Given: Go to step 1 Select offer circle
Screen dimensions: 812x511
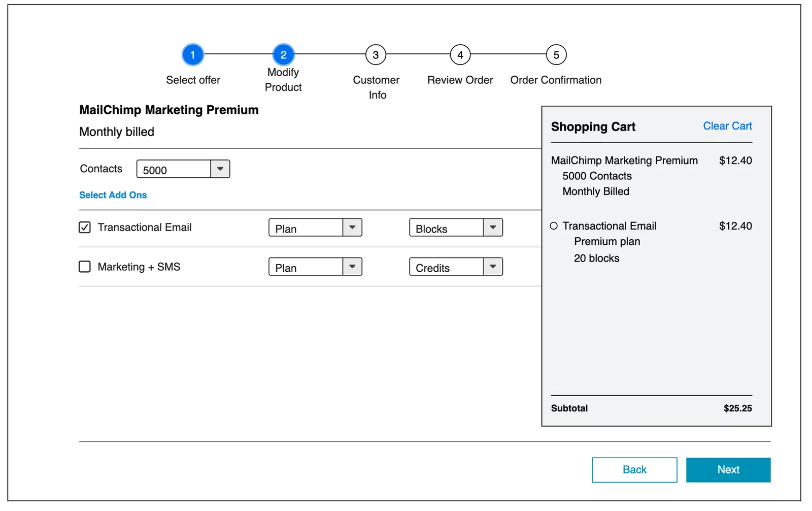Looking at the screenshot, I should pyautogui.click(x=193, y=55).
